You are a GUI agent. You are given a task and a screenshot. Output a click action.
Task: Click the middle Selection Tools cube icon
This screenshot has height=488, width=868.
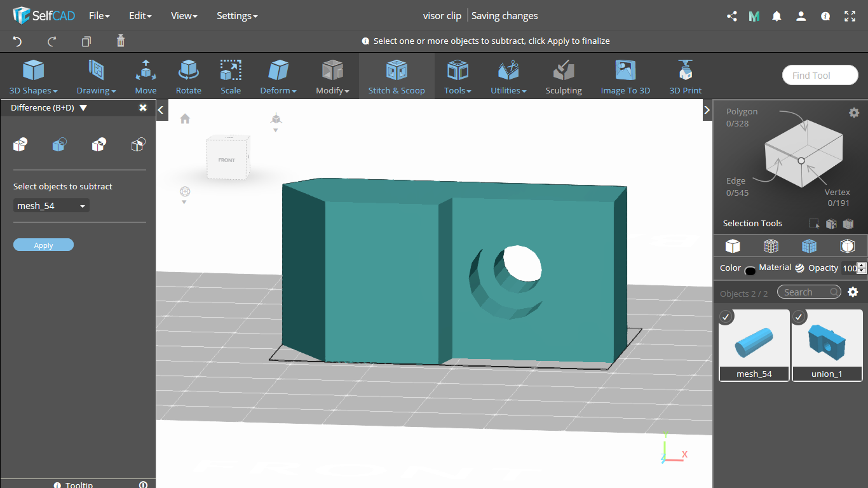831,224
